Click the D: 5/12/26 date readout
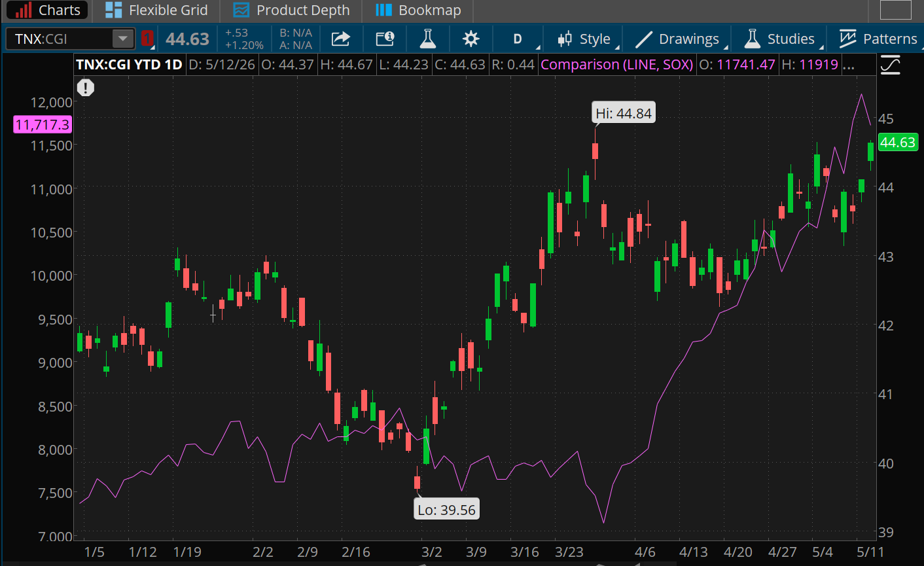Image resolution: width=924 pixels, height=566 pixels. point(221,65)
